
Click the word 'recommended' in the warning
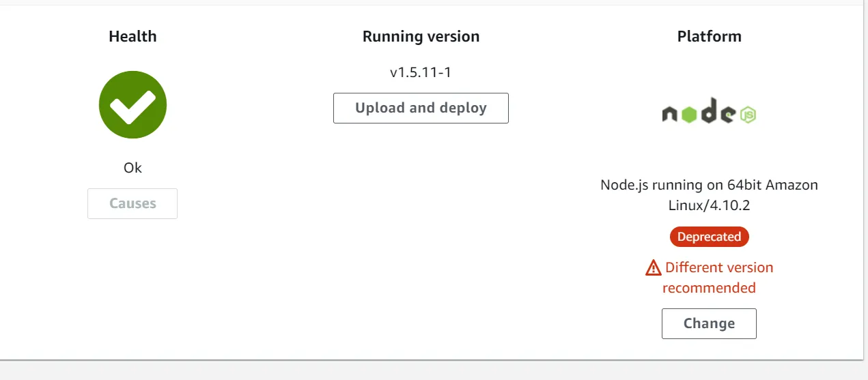pyautogui.click(x=709, y=288)
